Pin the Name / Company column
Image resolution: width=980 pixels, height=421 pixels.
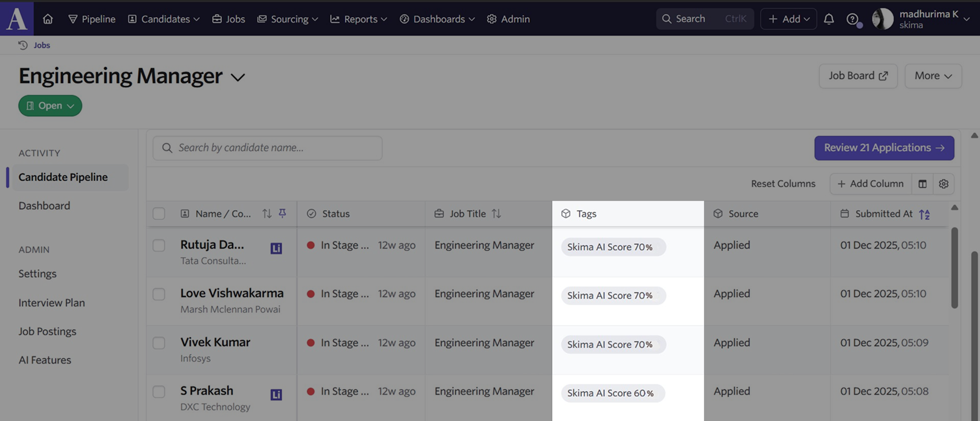(x=282, y=213)
